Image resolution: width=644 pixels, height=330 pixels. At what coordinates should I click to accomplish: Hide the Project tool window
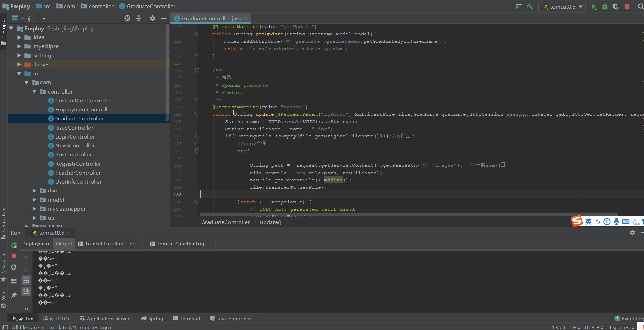pyautogui.click(x=164, y=18)
